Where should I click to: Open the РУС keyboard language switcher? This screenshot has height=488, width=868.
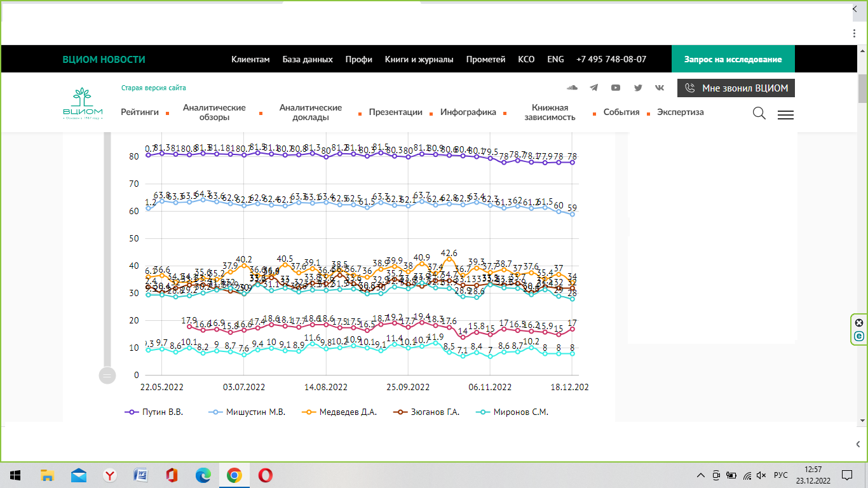click(x=780, y=475)
